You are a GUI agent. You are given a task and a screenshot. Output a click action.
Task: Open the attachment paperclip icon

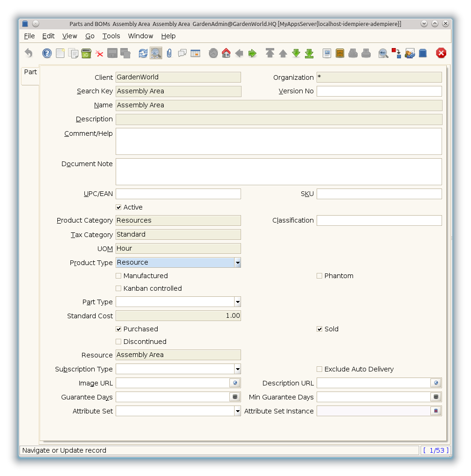coord(169,53)
